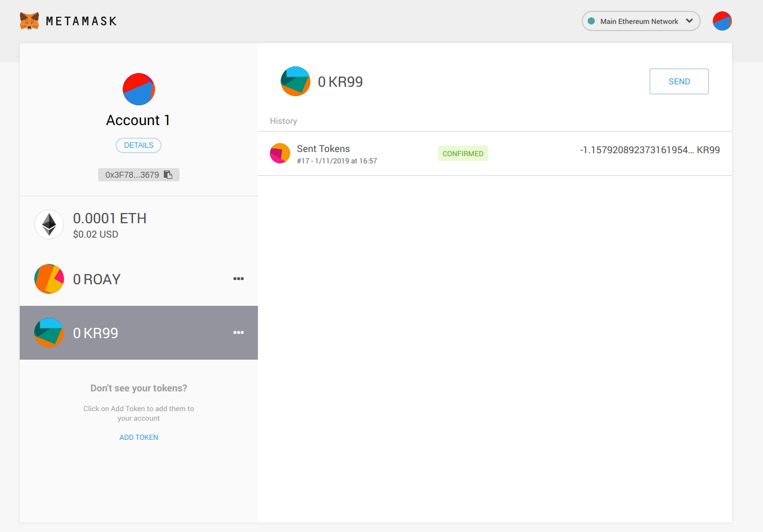Click the -1.1579... KR99 amount
Viewport: 763px width, 532px height.
pos(650,150)
